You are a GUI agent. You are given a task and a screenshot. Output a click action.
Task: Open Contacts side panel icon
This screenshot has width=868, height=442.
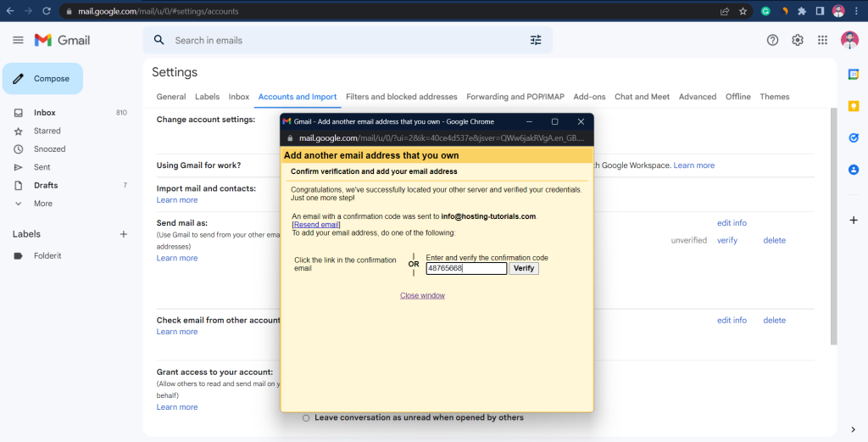853,170
